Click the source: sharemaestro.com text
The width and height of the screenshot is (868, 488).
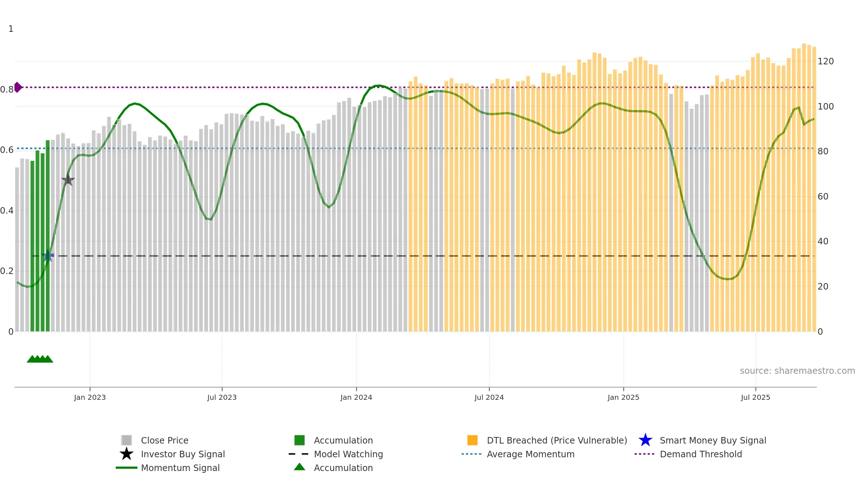click(797, 371)
